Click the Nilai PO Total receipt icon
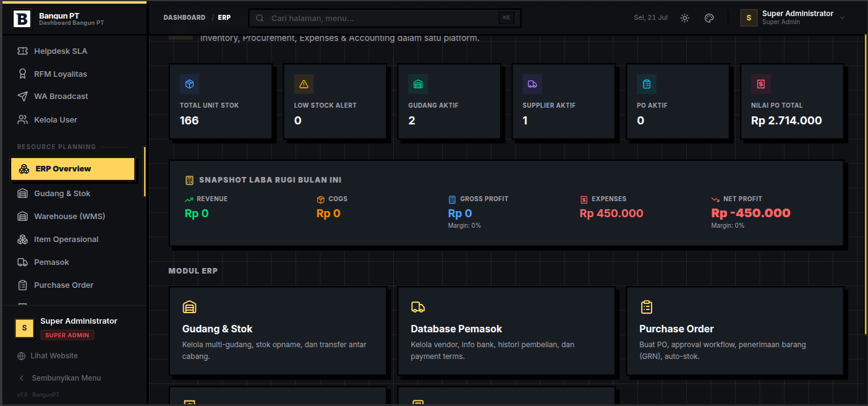The width and height of the screenshot is (868, 406). click(x=761, y=84)
